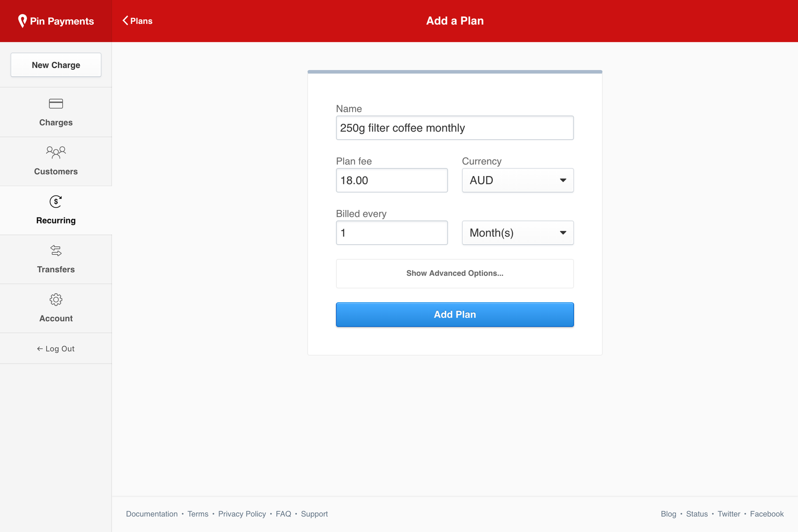Image resolution: width=798 pixels, height=532 pixels.
Task: Focus the plan Name text field
Action: pyautogui.click(x=454, y=128)
